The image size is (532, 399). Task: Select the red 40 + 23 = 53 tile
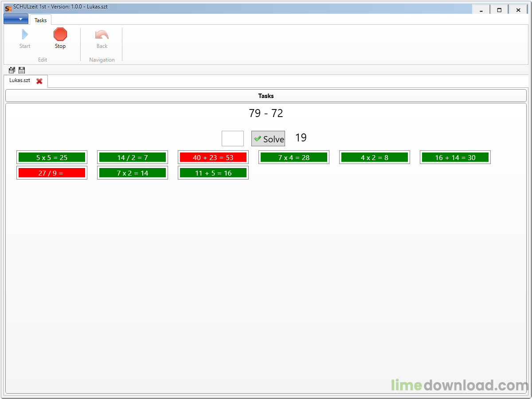click(213, 157)
